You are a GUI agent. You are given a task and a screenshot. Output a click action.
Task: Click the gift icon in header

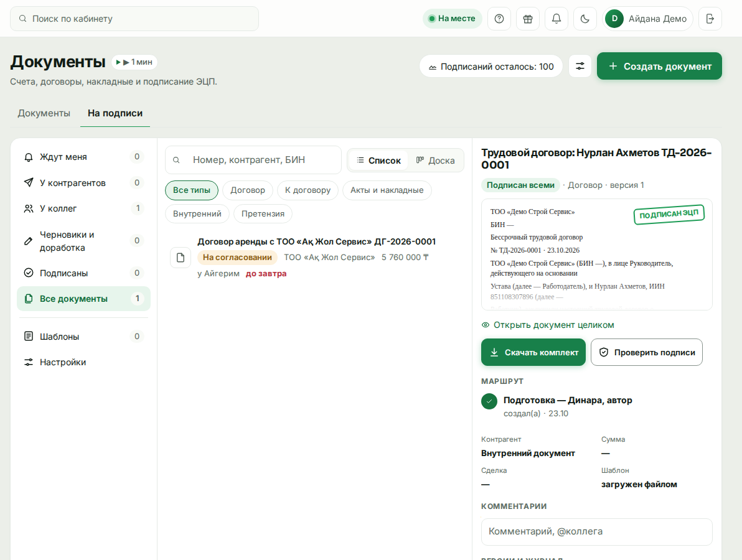(x=528, y=19)
